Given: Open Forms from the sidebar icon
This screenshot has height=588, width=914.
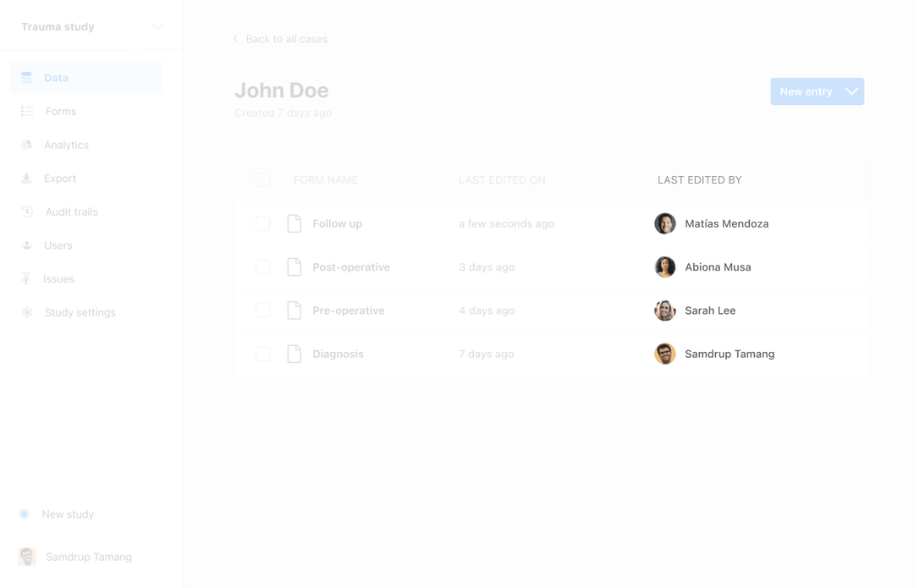Looking at the screenshot, I should [26, 111].
